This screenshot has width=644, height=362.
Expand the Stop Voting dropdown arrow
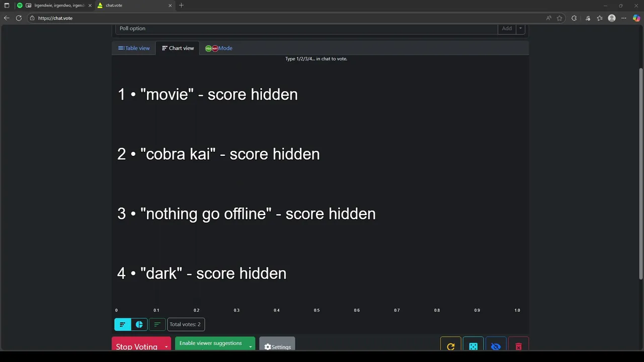coord(166,346)
